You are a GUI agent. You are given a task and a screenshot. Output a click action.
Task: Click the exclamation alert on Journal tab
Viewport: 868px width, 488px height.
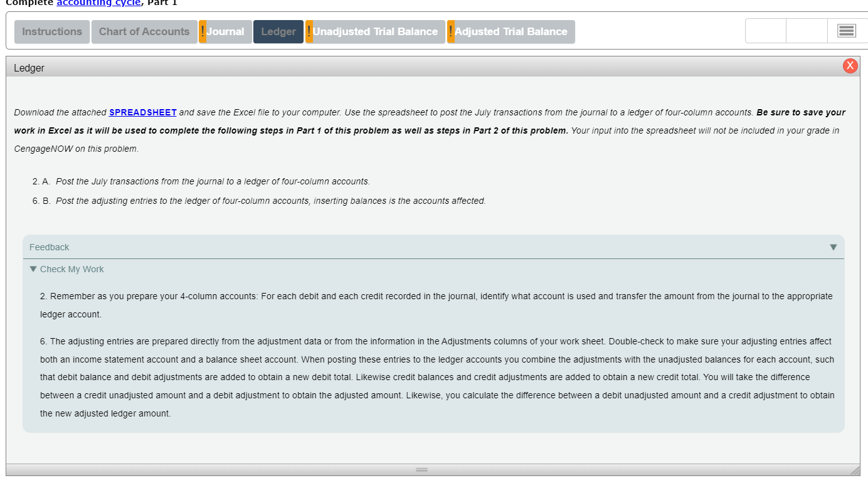coord(202,30)
